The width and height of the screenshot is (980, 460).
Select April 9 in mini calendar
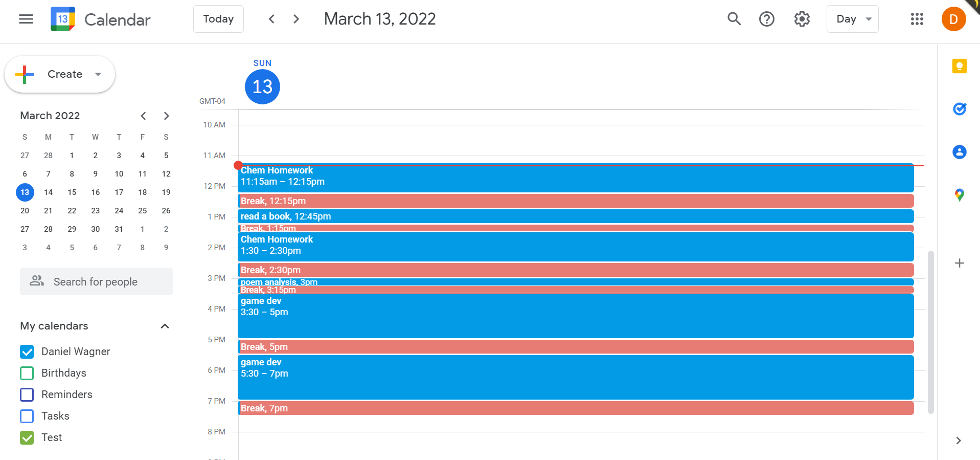point(166,248)
